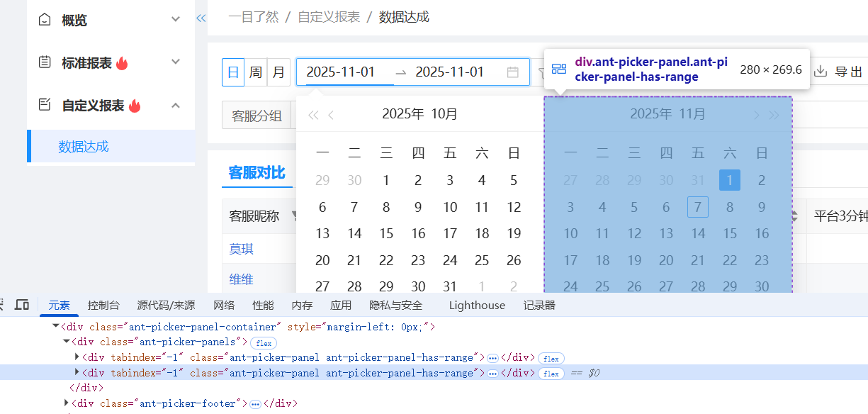Pick October 1 in the calendar
The width and height of the screenshot is (868, 414).
[386, 180]
